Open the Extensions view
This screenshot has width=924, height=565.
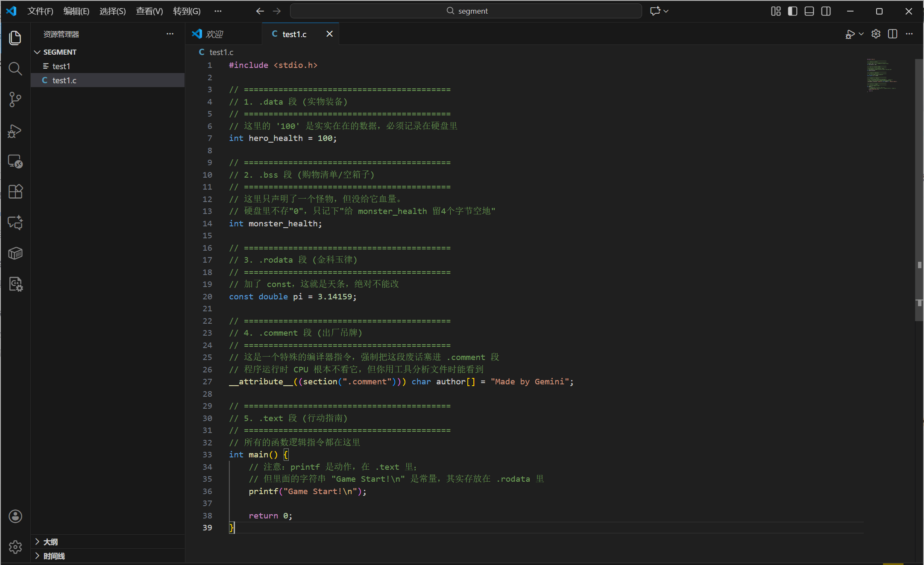click(x=15, y=192)
